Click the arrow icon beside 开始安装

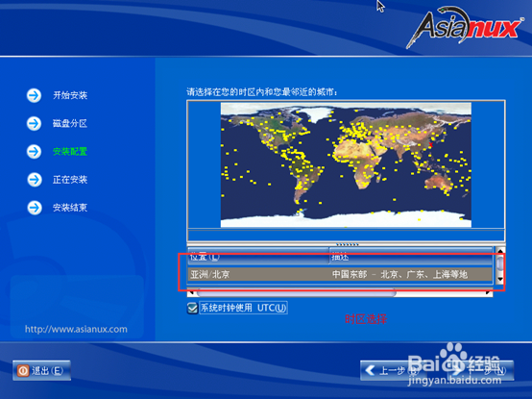click(34, 95)
